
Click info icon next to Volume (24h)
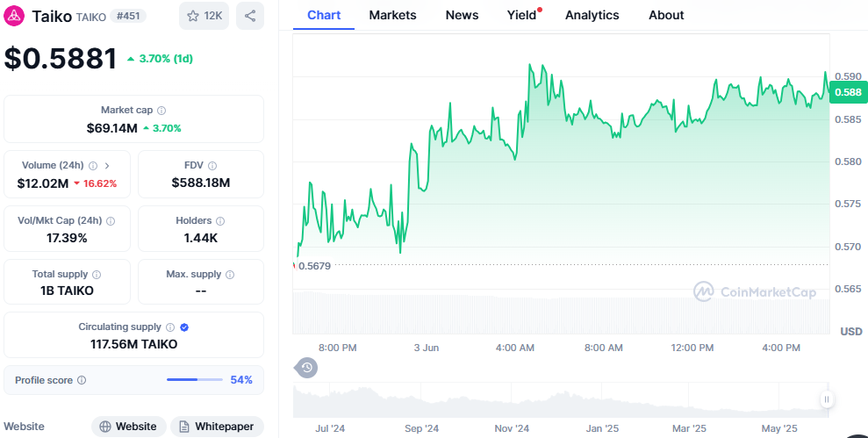coord(93,166)
